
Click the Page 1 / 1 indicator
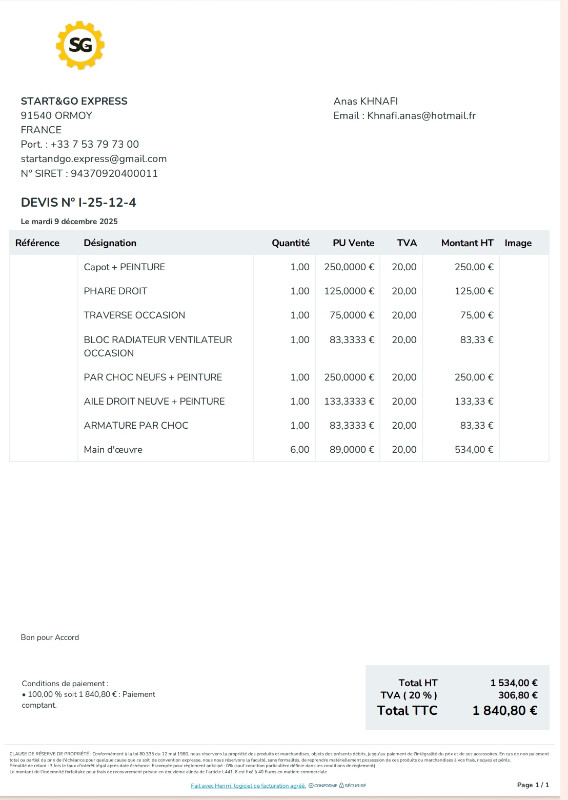point(533,785)
